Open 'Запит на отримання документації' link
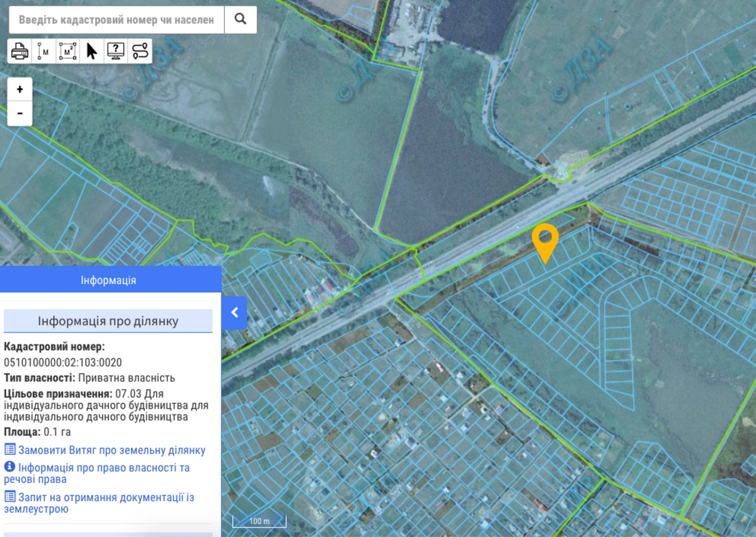The width and height of the screenshot is (756, 537). coord(106,497)
